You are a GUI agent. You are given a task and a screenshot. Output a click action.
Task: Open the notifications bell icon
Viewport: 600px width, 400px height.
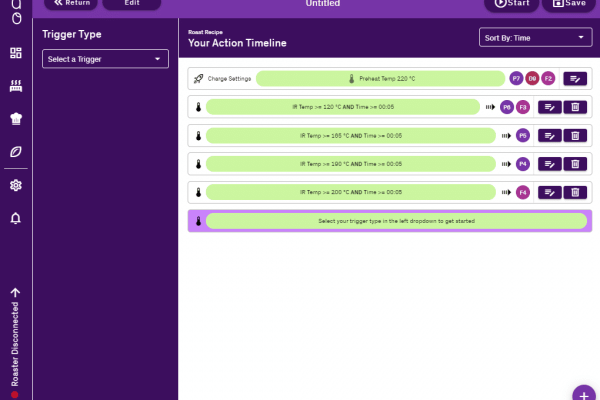click(x=15, y=218)
